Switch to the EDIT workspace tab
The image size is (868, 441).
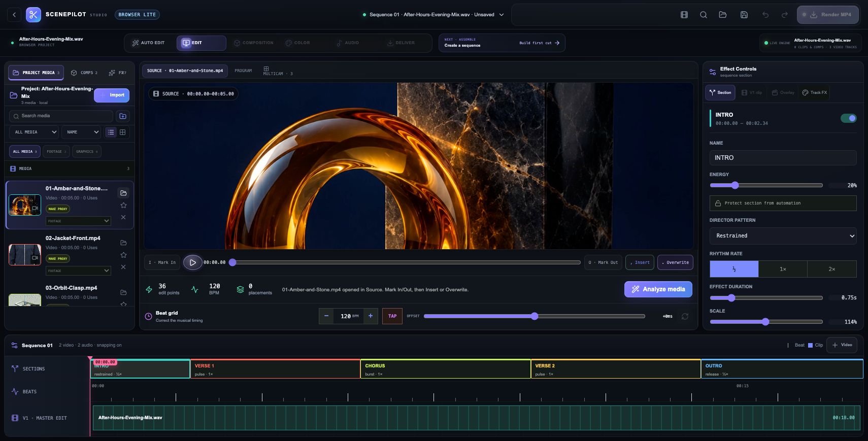[x=201, y=43]
